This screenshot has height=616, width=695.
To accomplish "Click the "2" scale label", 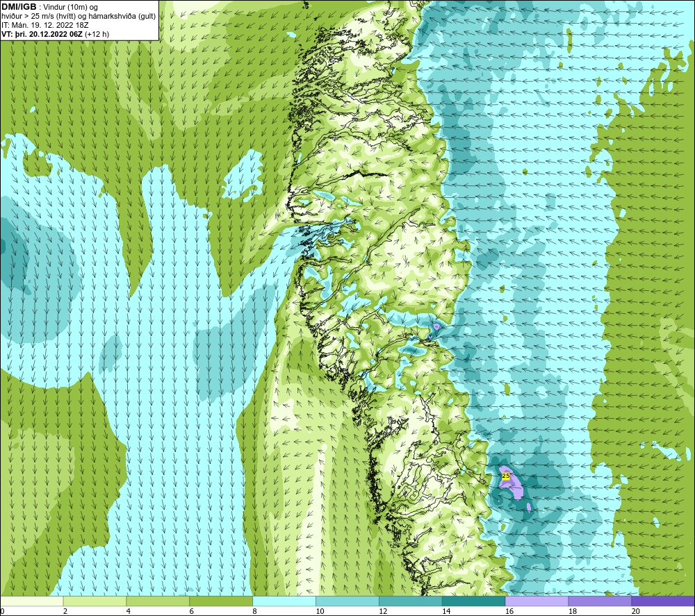I will click(65, 611).
